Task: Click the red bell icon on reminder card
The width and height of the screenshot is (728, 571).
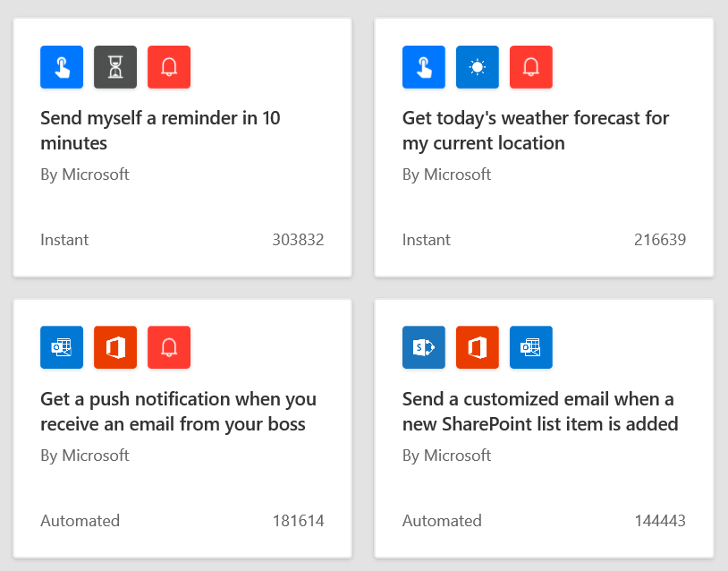Action: point(169,67)
